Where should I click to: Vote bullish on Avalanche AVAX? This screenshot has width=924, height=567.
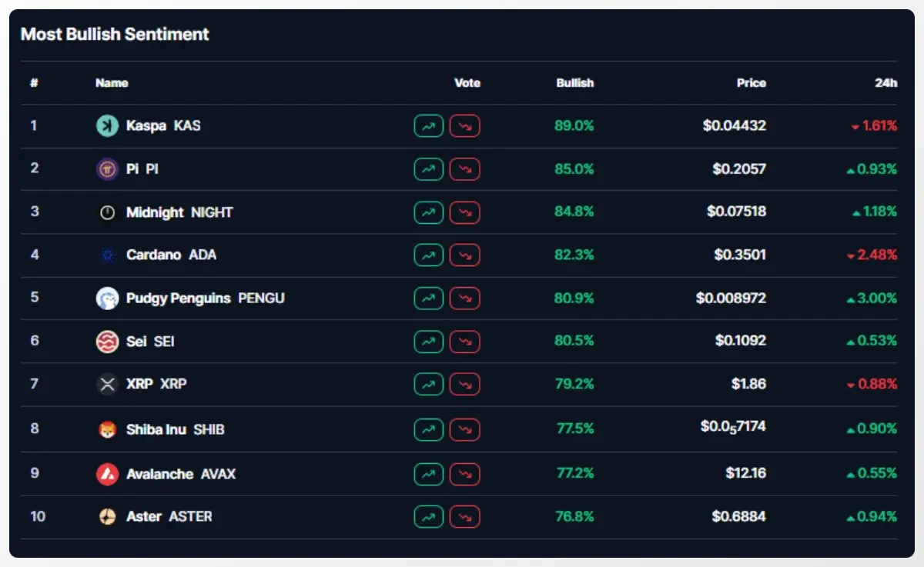[429, 474]
